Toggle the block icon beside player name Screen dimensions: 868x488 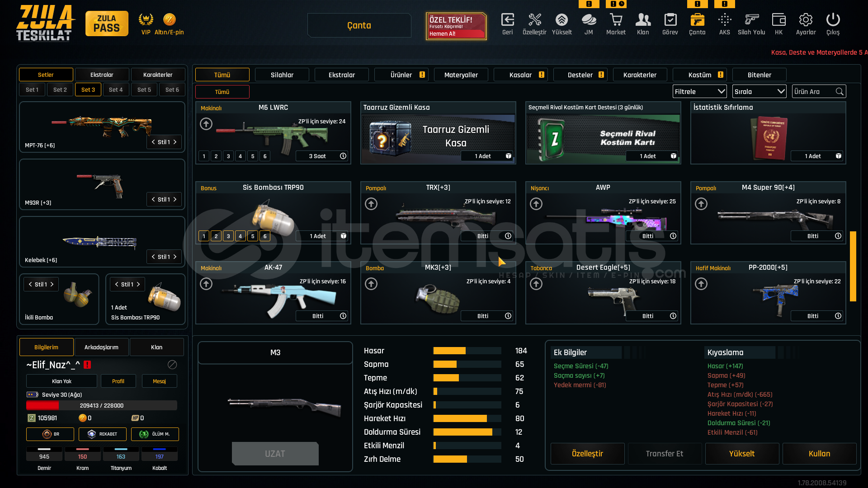point(172,365)
